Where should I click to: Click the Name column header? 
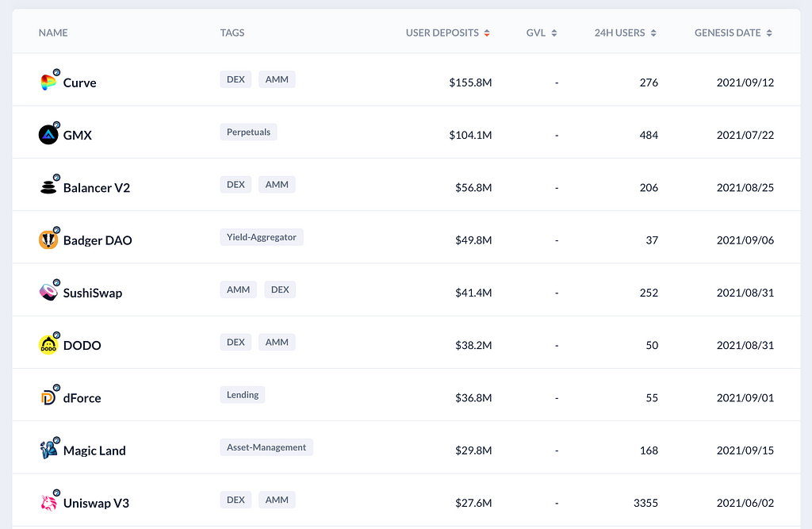[x=53, y=33]
